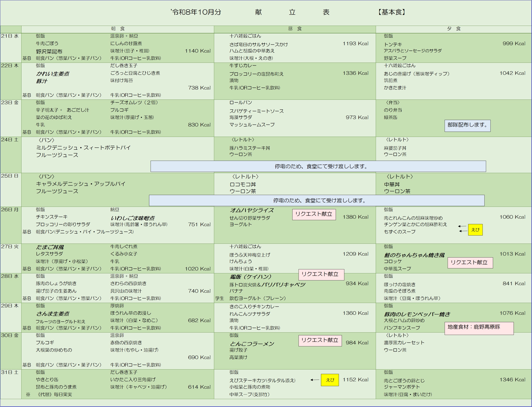The image size is (532, 407).
Task: Click 'いわしごま味噌煮' in the 26日 breakfast
Action: tap(133, 218)
